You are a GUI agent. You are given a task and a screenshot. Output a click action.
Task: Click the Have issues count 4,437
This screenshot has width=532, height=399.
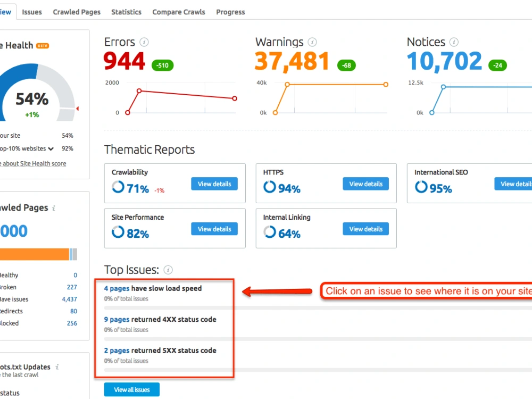click(x=70, y=299)
